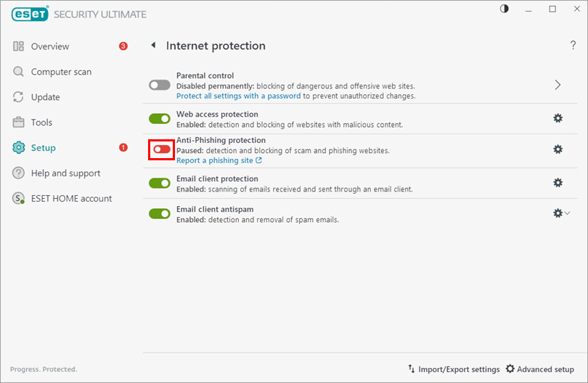Click the back arrow beside Internet protection
The height and width of the screenshot is (383, 588).
(153, 46)
